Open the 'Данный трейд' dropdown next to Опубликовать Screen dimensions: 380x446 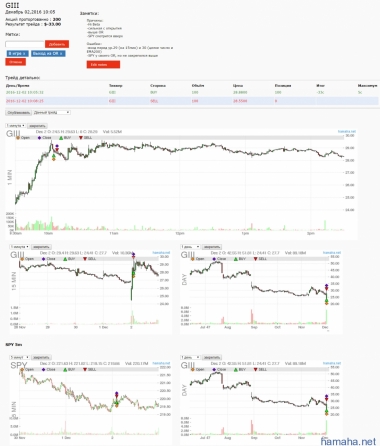click(51, 113)
